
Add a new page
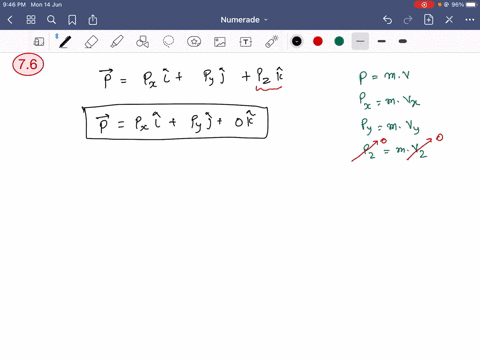(429, 20)
